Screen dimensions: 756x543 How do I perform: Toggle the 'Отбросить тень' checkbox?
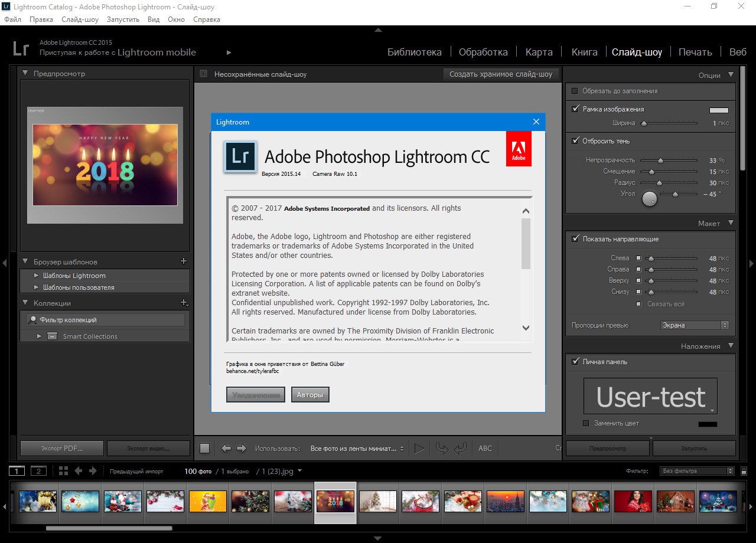(575, 141)
